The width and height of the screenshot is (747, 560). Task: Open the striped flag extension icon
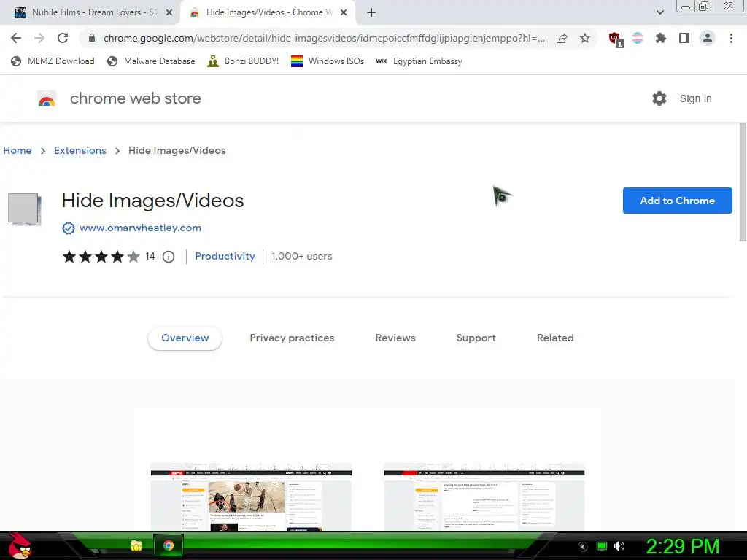[638, 38]
